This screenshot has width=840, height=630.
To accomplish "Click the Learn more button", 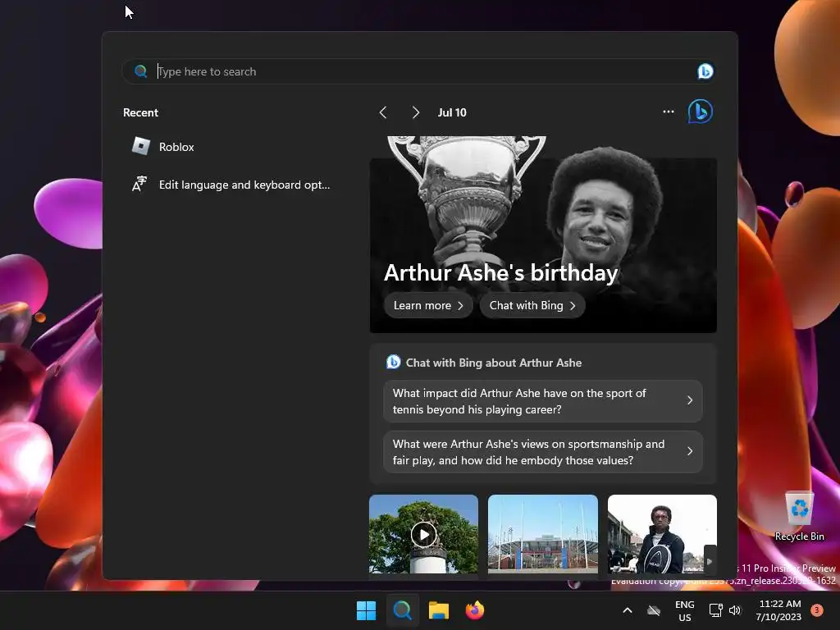I will [428, 305].
